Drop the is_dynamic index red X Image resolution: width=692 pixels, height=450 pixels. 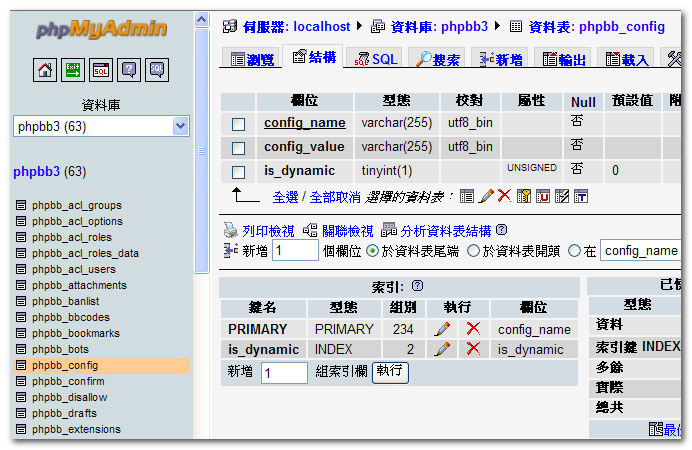473,348
